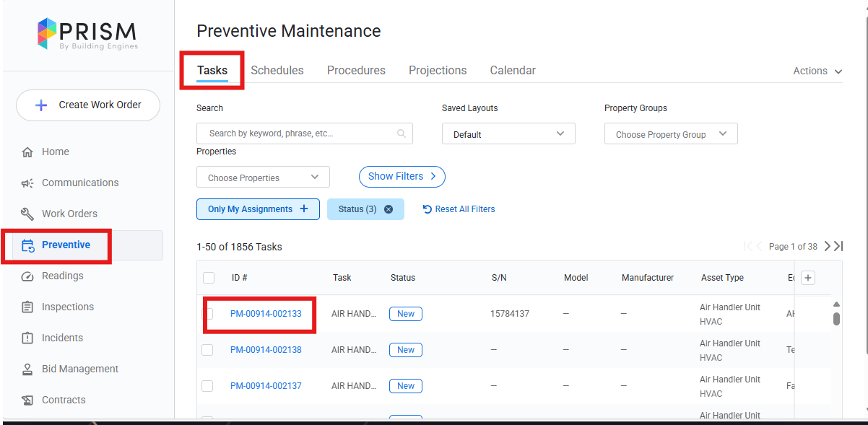Screen dimensions: 868x425
Task: Check the box for PM-00914-002138
Action: 207,350
